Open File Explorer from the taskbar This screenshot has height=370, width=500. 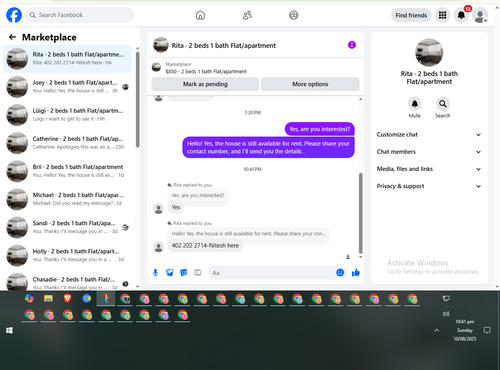click(x=48, y=298)
